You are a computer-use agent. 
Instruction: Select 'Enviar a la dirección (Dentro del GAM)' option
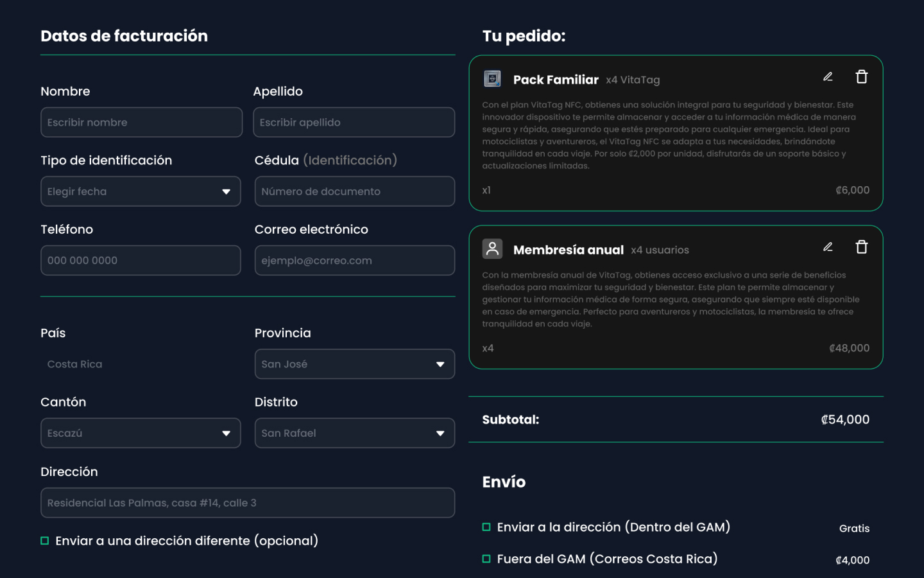[x=486, y=527]
